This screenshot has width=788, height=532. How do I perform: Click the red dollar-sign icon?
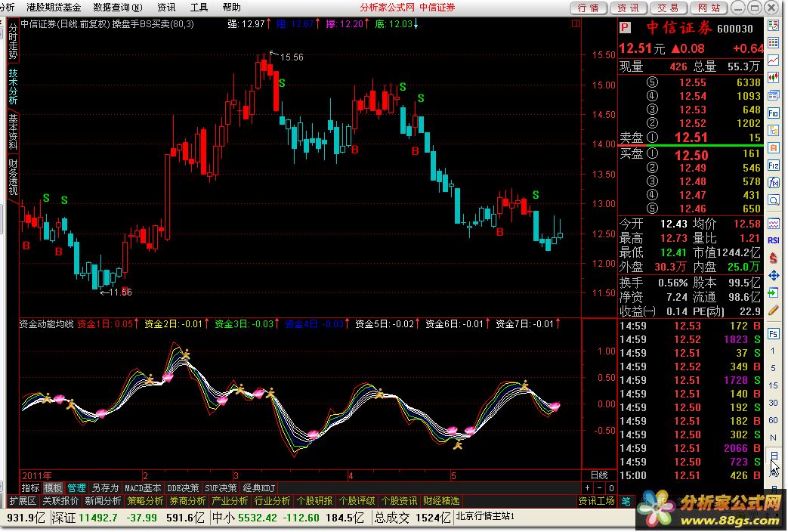click(x=773, y=258)
